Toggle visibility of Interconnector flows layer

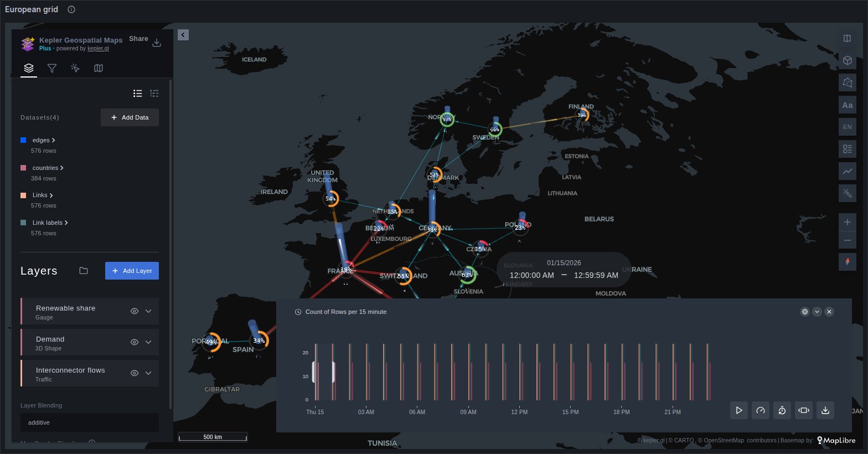click(134, 373)
